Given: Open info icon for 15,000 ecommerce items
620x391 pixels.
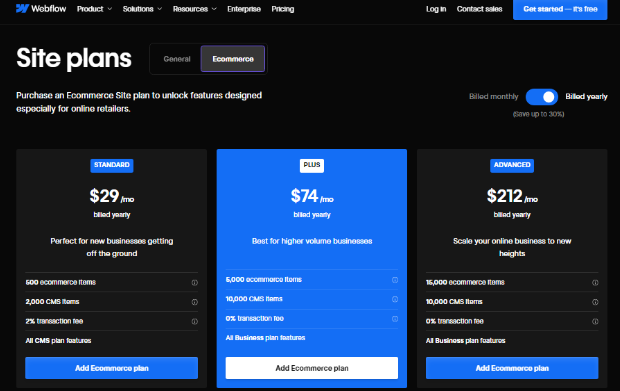Looking at the screenshot, I should 595,283.
